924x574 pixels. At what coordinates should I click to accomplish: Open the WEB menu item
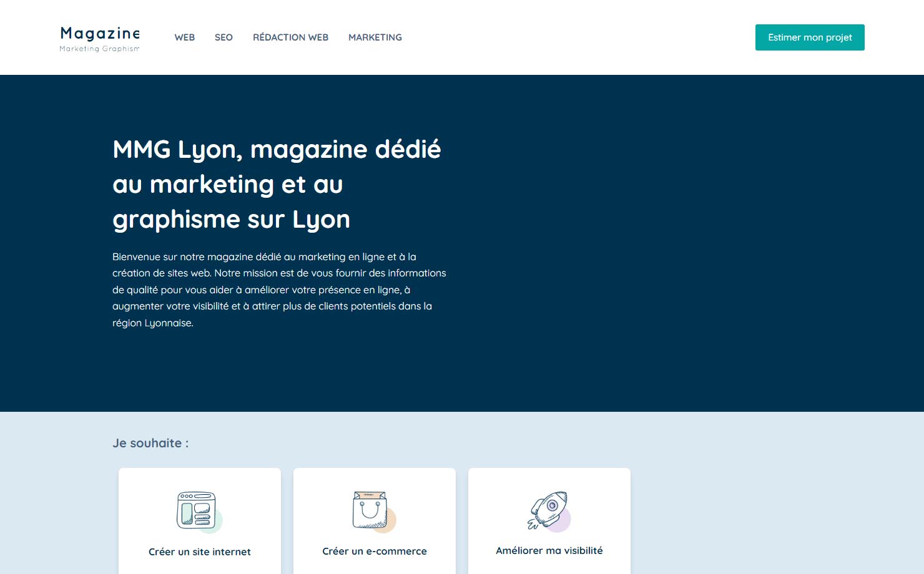pos(185,37)
